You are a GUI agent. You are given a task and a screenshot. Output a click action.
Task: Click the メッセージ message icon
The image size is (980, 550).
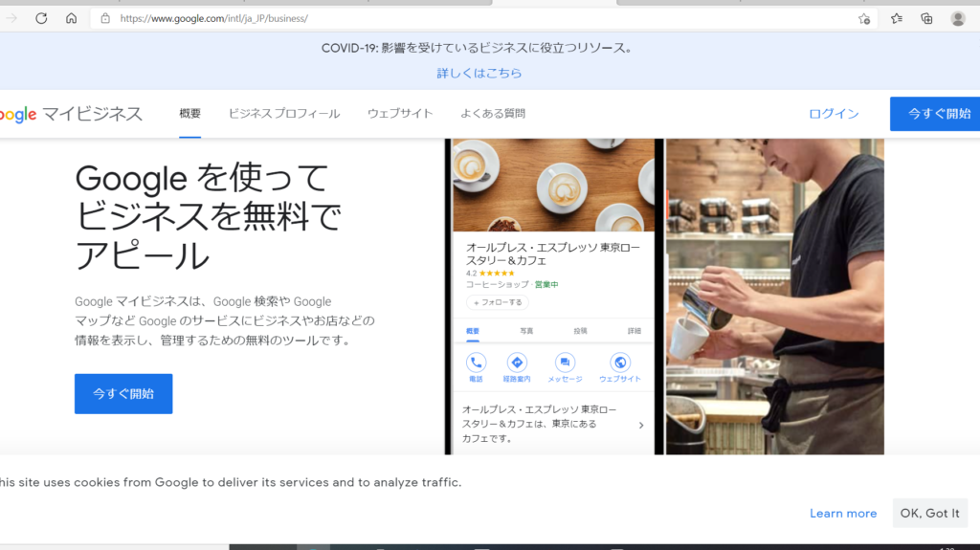coord(565,363)
